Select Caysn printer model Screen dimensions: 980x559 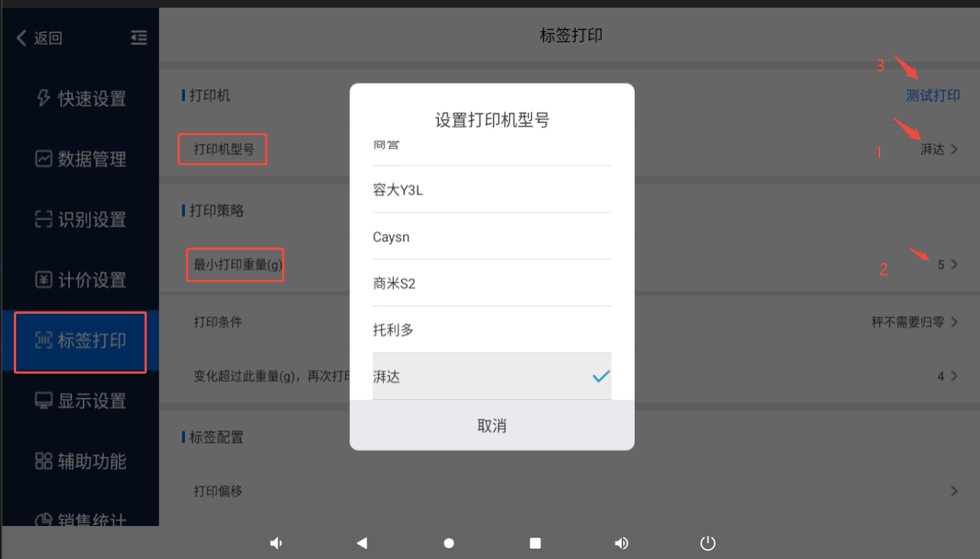pos(492,237)
